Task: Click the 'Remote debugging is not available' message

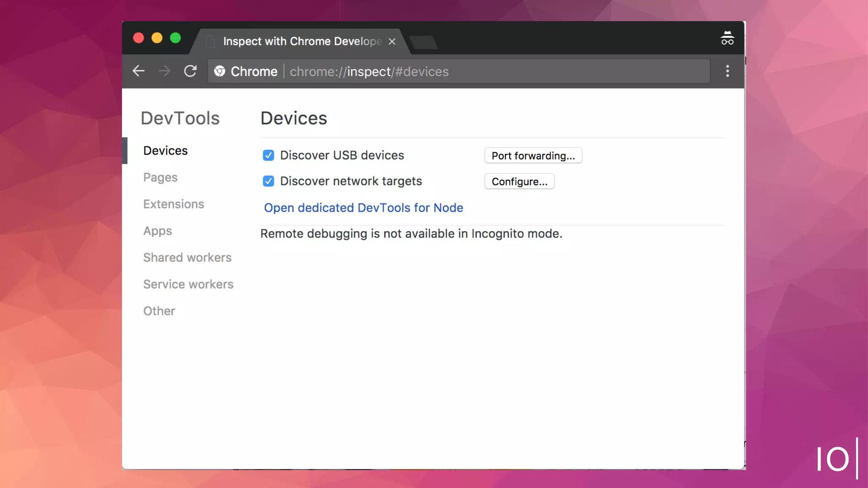Action: point(411,234)
